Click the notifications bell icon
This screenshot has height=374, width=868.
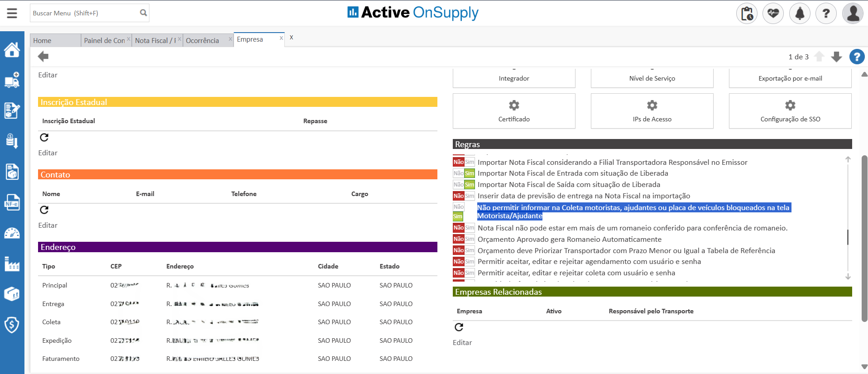799,14
